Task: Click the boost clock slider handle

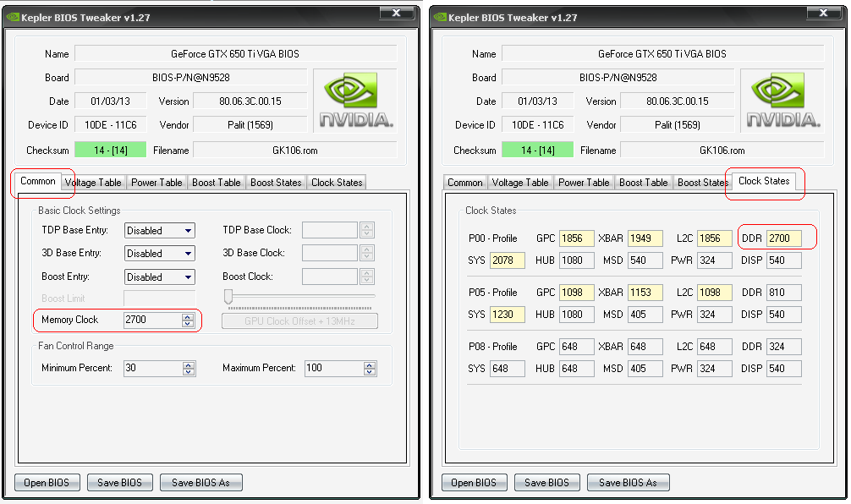Action: (x=228, y=296)
